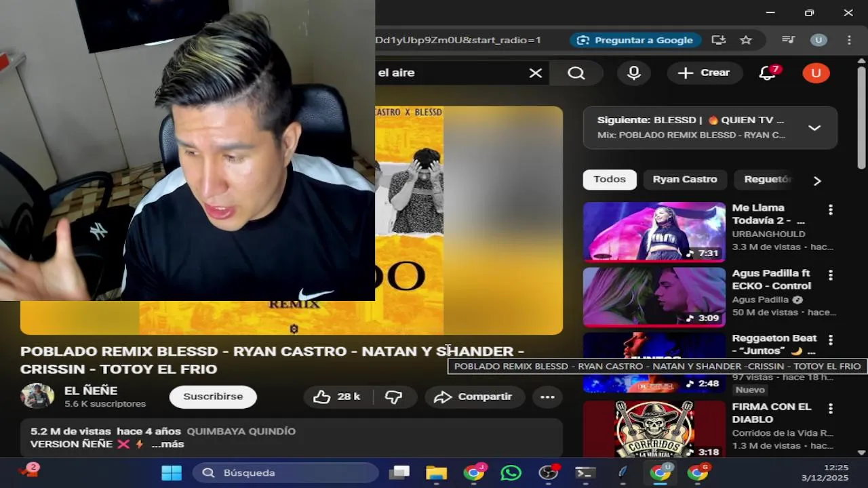Screen dimensions: 868x488
Task: Click the Crear button
Action: pyautogui.click(x=704, y=73)
